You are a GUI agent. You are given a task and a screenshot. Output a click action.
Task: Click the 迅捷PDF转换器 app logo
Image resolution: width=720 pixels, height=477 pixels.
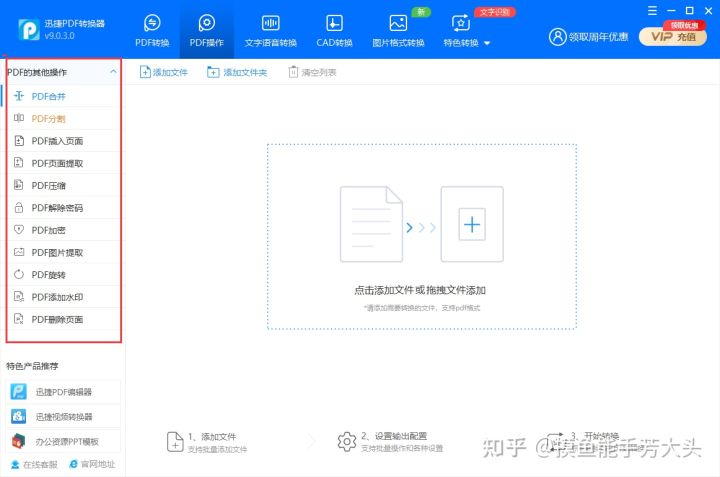tap(29, 29)
